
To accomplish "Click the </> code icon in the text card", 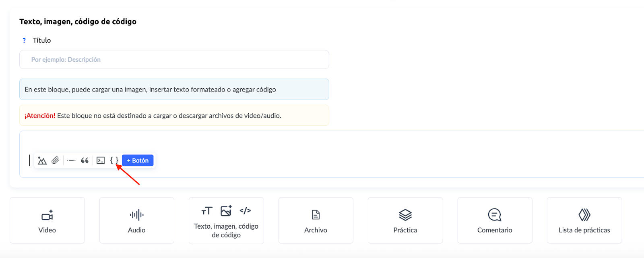I will click(245, 210).
